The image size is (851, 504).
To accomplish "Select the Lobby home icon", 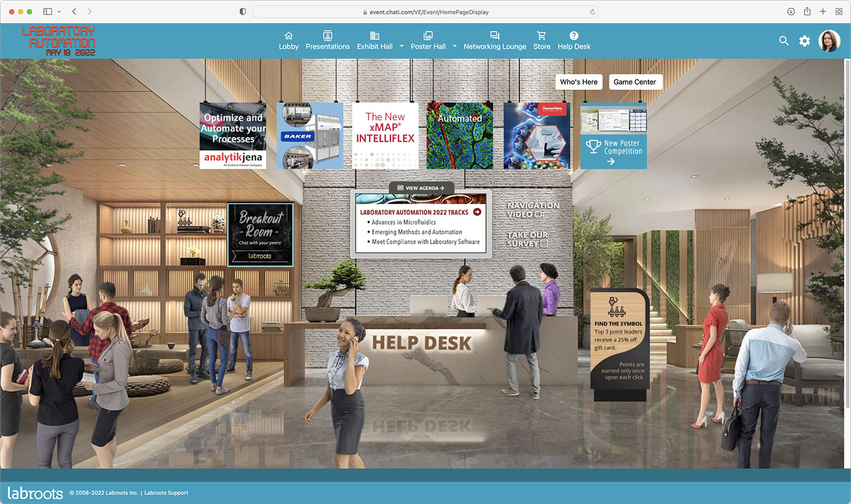I will 289,36.
